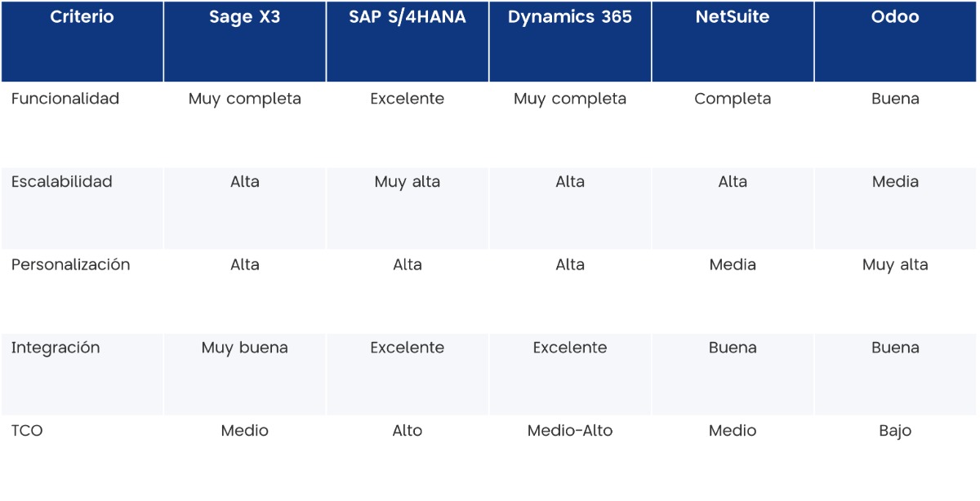Click the Criterio column header
Viewport: 980px width, 501px height.
click(x=82, y=17)
